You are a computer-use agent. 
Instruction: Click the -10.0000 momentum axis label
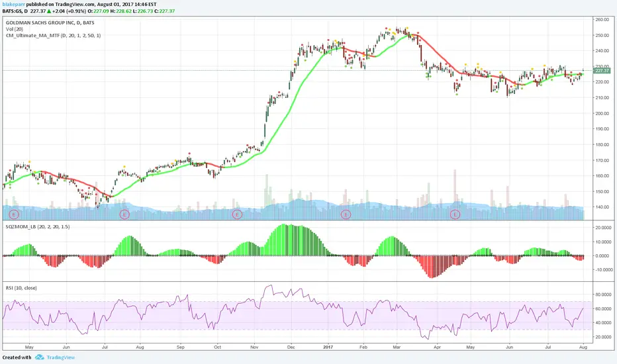602,270
